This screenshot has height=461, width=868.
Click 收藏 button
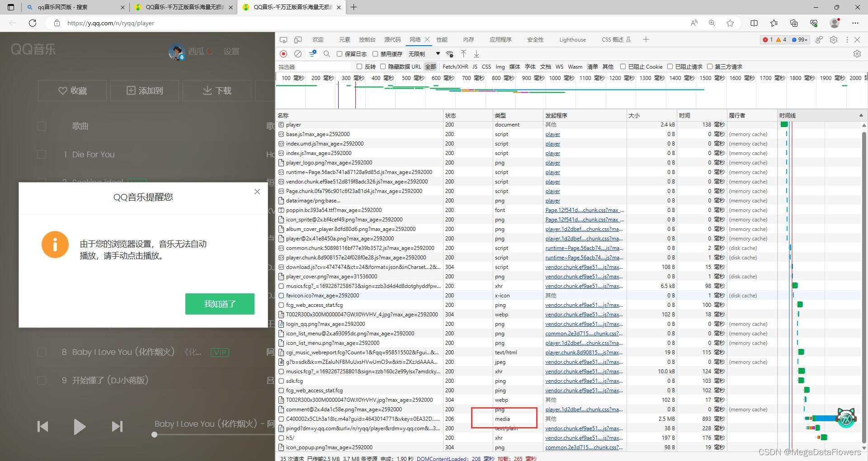pyautogui.click(x=72, y=91)
